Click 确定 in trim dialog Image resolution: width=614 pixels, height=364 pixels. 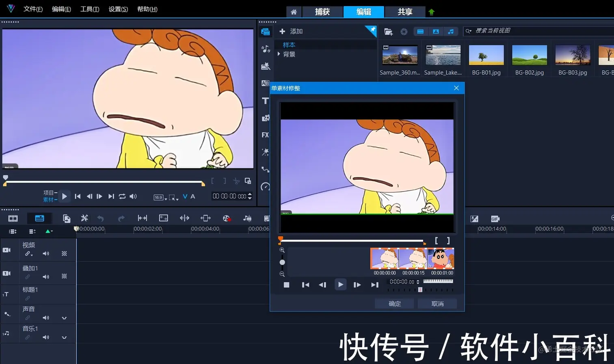tap(394, 304)
